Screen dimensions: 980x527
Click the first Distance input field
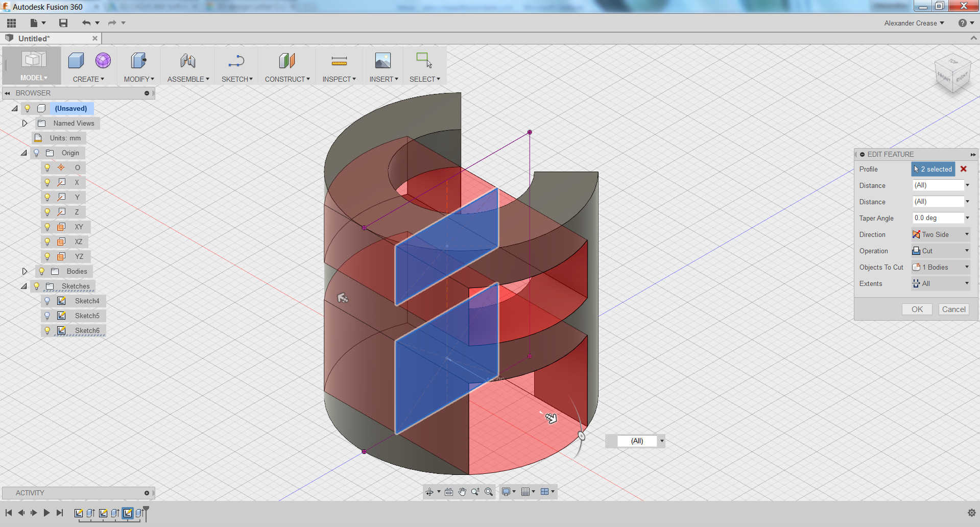click(938, 185)
